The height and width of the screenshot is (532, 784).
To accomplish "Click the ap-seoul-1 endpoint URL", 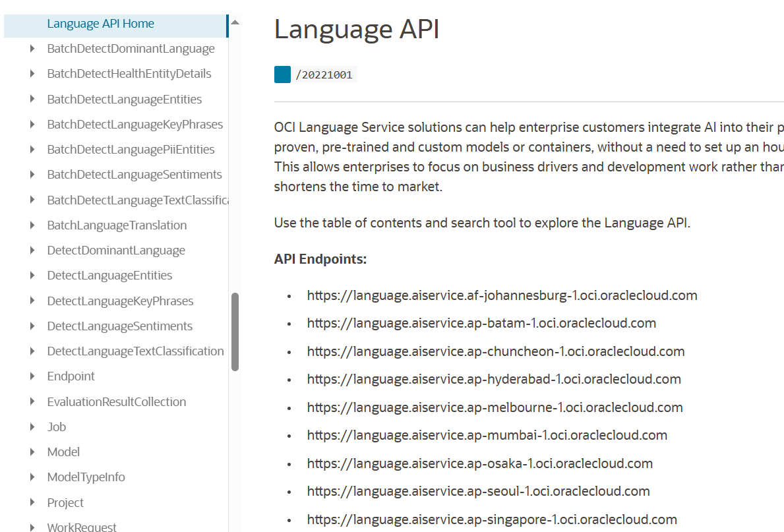I will point(479,492).
